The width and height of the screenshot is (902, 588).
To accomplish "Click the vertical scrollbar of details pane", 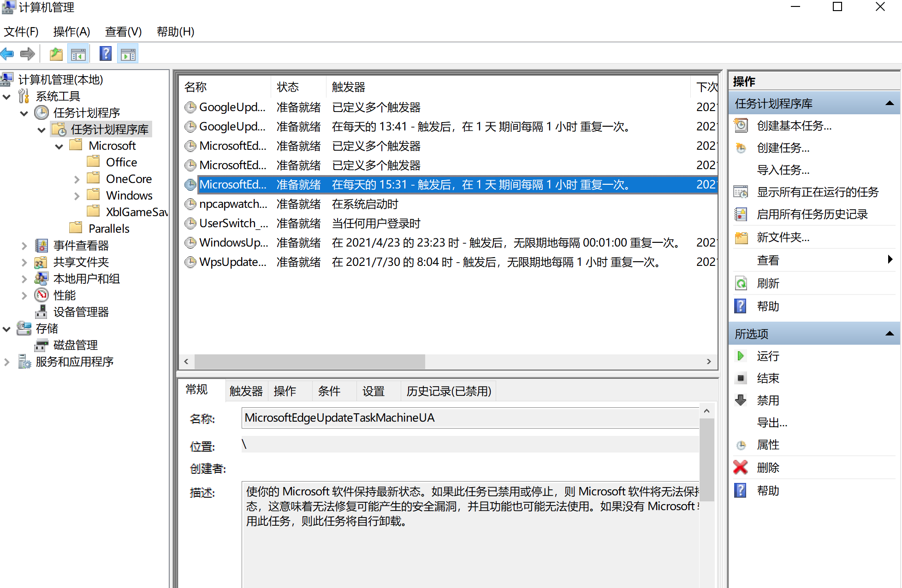I will click(x=706, y=459).
